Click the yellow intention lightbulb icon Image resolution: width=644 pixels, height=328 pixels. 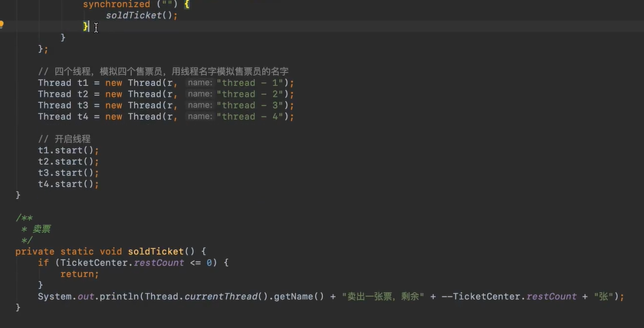2,25
